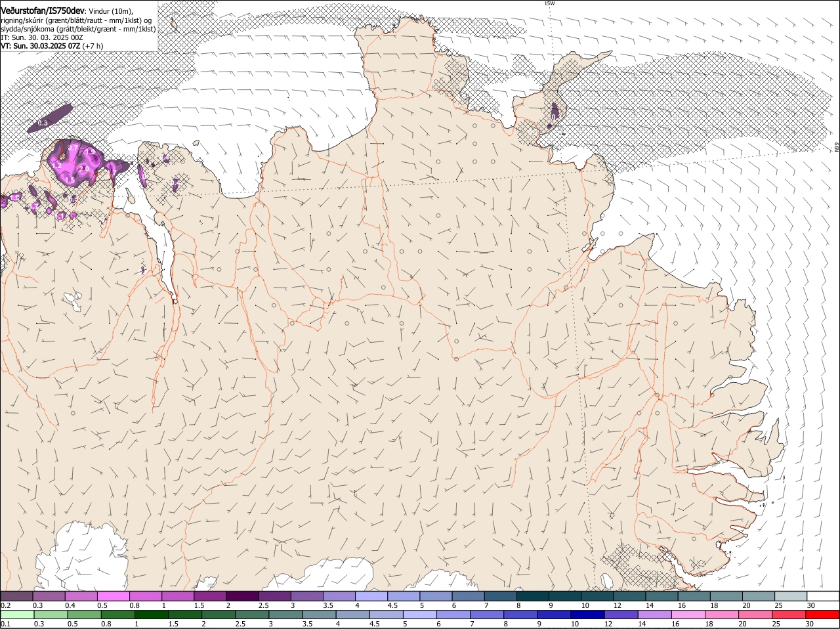Click the lower legend violet swatch at 12
This screenshot has width=840, height=629.
pyautogui.click(x=620, y=615)
